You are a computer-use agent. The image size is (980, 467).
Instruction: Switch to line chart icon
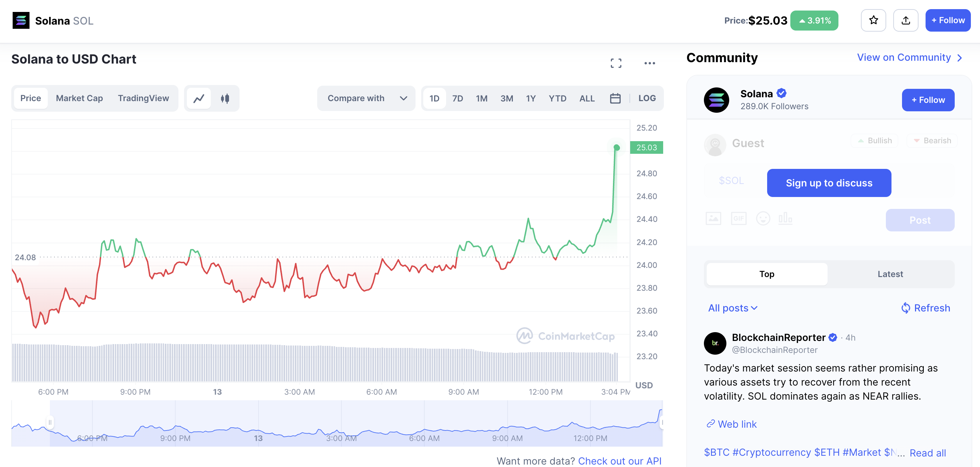[198, 99]
